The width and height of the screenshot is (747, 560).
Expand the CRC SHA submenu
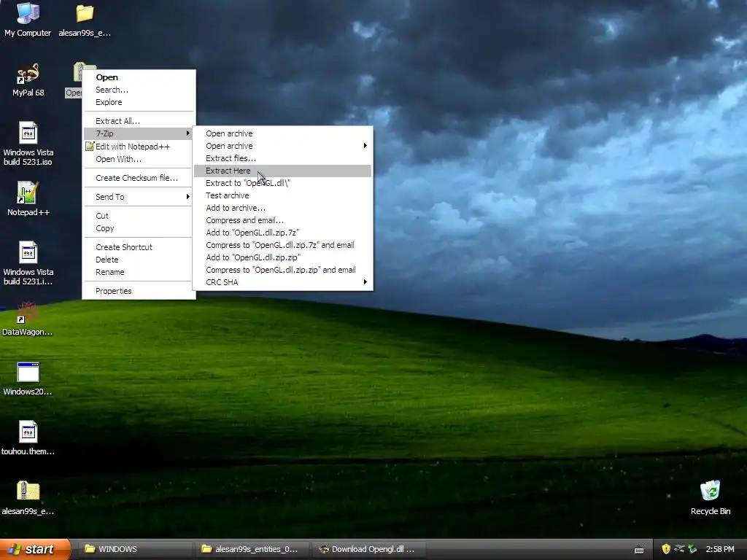click(282, 282)
